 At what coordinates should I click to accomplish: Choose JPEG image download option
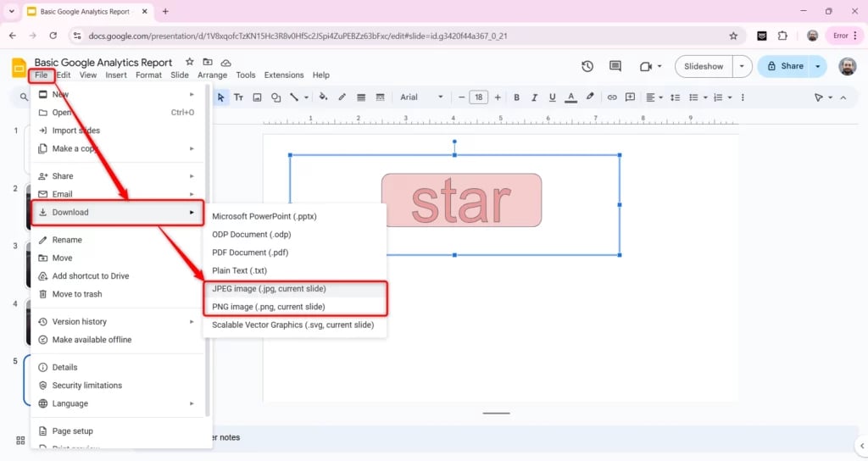pyautogui.click(x=269, y=289)
